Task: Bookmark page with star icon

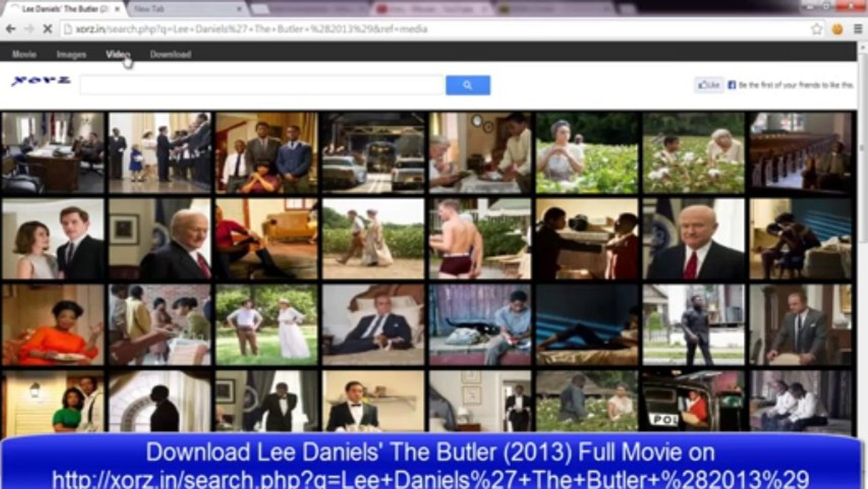Action: click(x=816, y=29)
